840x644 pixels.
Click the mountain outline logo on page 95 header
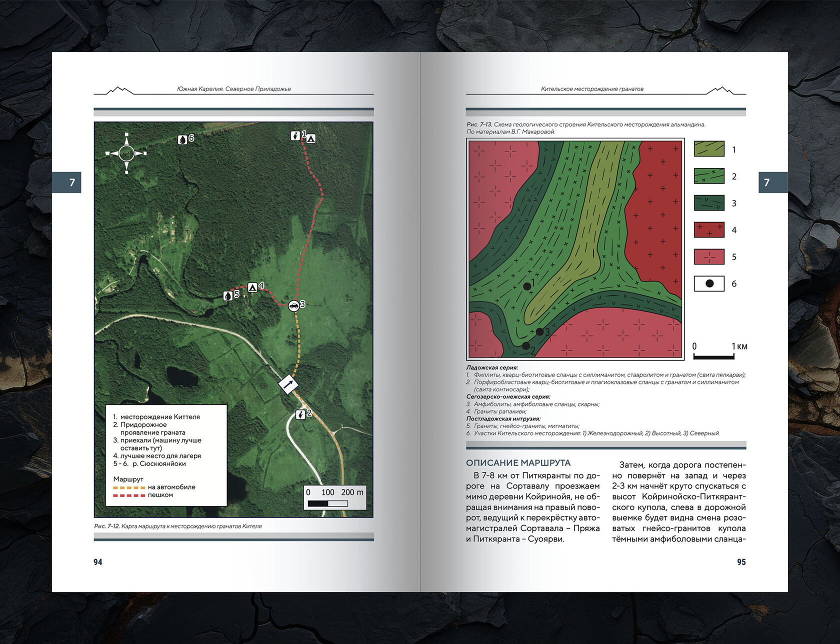click(720, 90)
